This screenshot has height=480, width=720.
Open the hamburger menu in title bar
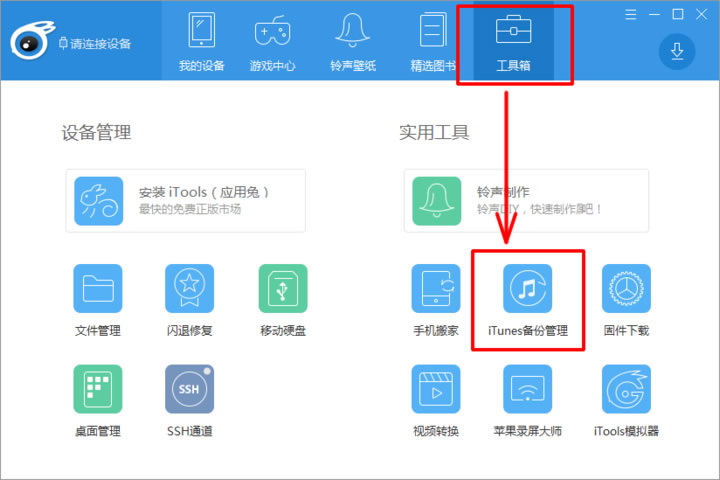[x=630, y=15]
